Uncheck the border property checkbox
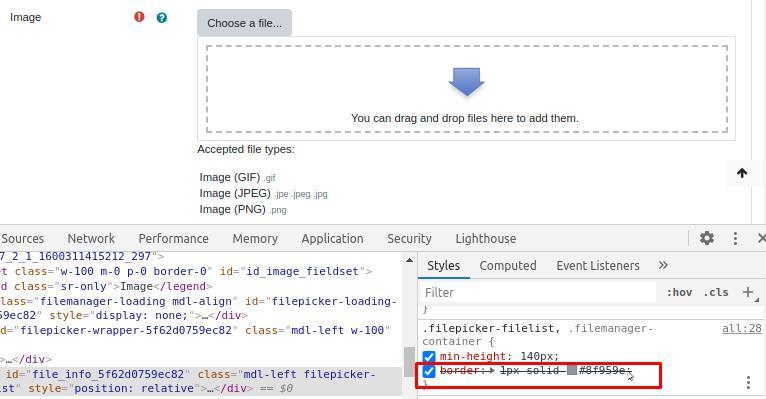766x399 pixels. coord(429,371)
